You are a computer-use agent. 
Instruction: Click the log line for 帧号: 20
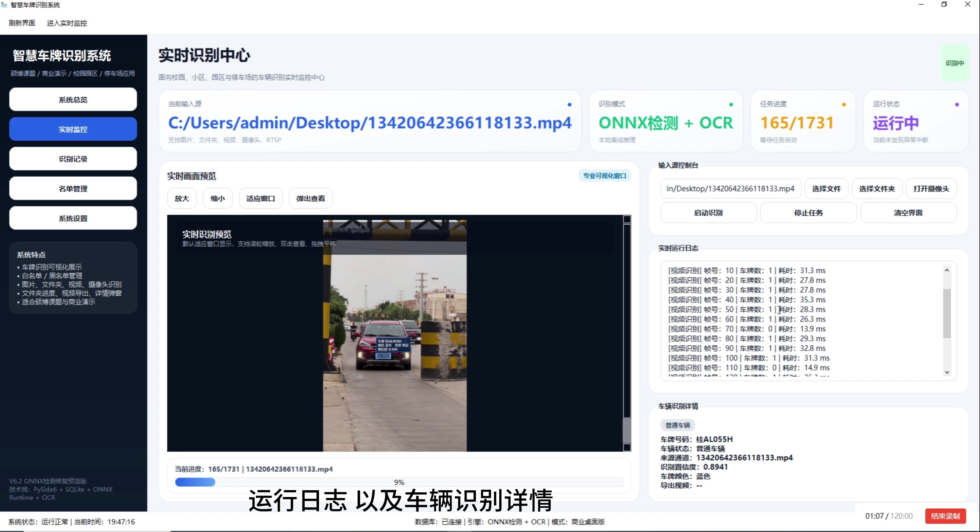(x=747, y=281)
